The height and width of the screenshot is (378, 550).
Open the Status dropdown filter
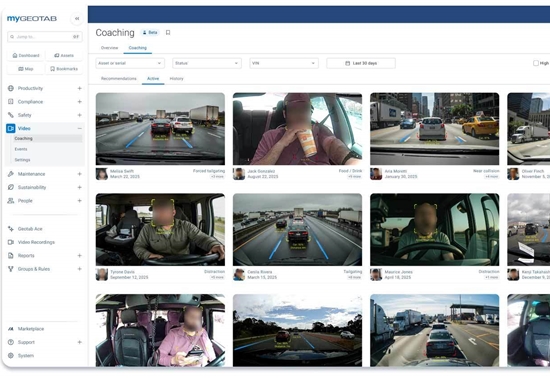pyautogui.click(x=207, y=63)
